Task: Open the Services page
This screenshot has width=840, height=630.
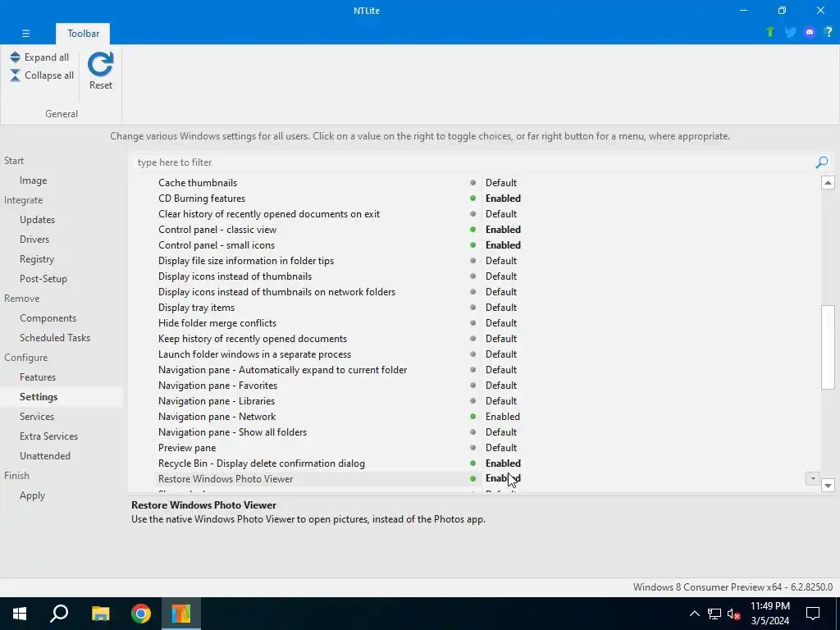Action: click(37, 417)
